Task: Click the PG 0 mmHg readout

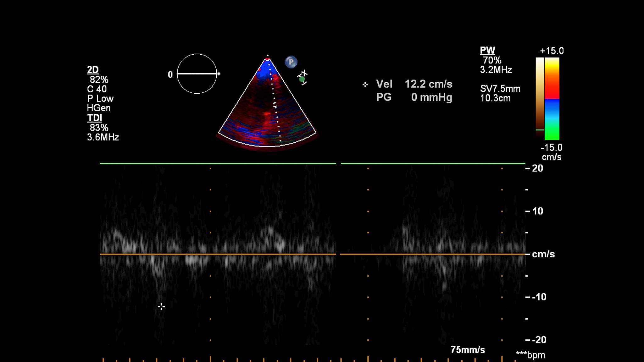Action: point(414,97)
